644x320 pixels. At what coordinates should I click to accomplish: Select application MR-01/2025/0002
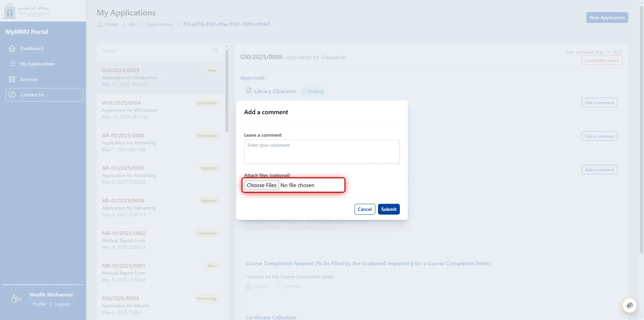[x=160, y=240]
